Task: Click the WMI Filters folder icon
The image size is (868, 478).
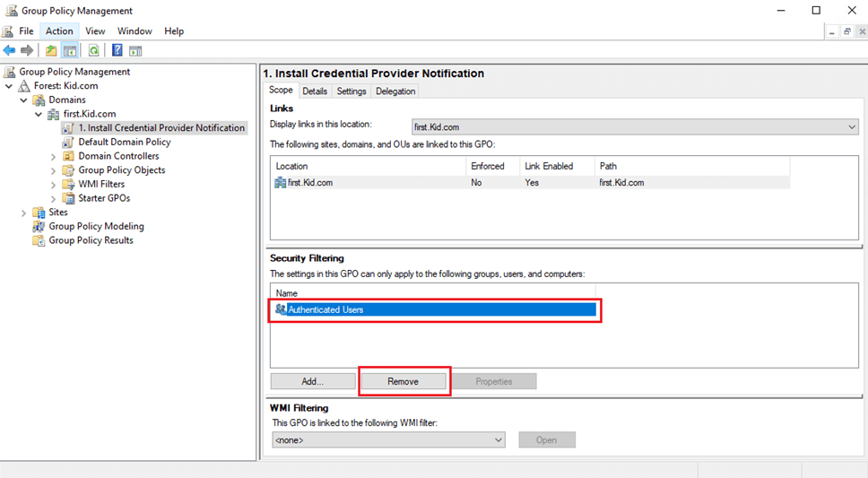Action: pyautogui.click(x=68, y=184)
